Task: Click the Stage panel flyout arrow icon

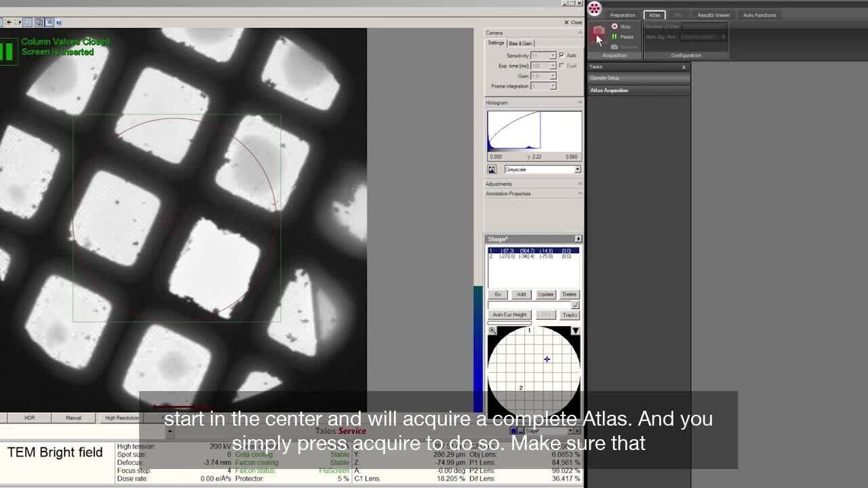Action: click(x=578, y=239)
